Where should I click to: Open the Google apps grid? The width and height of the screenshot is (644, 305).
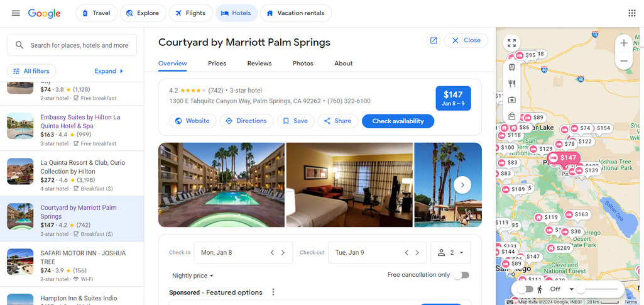631,13
